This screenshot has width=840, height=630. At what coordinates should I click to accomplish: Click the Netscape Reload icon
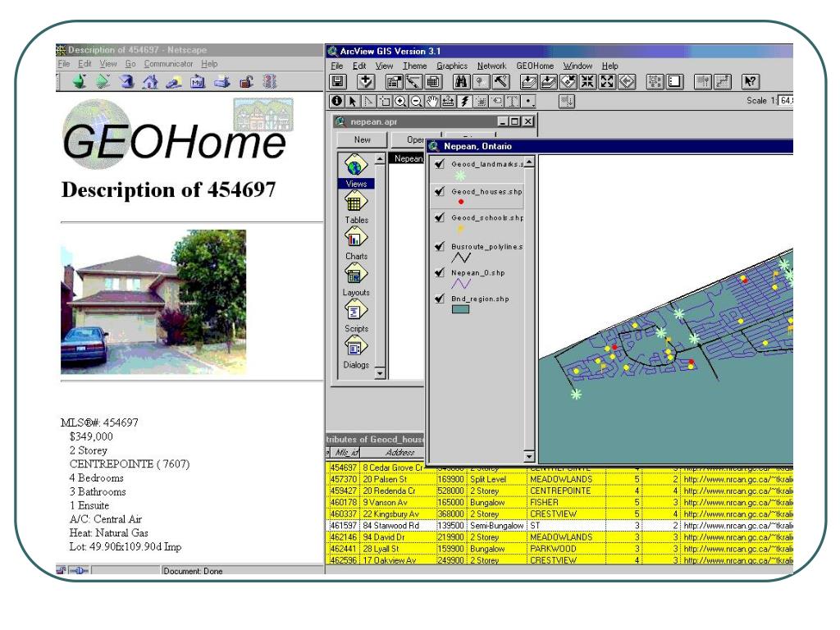point(126,81)
